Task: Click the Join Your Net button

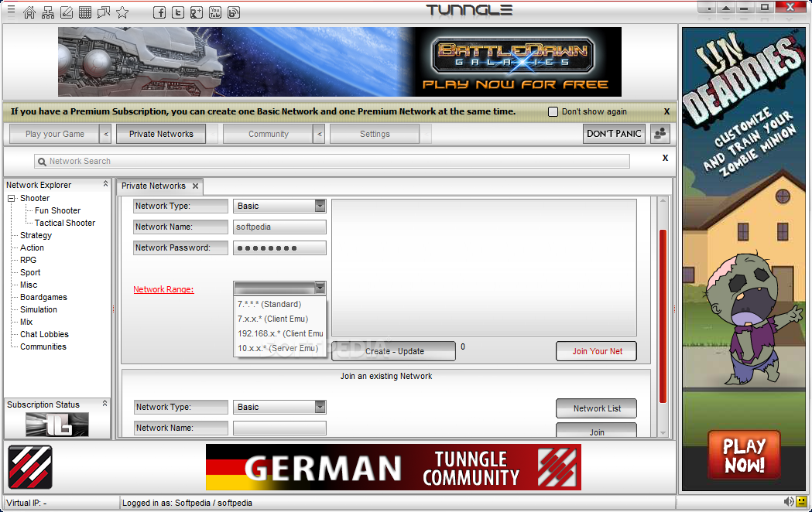Action: (x=597, y=351)
